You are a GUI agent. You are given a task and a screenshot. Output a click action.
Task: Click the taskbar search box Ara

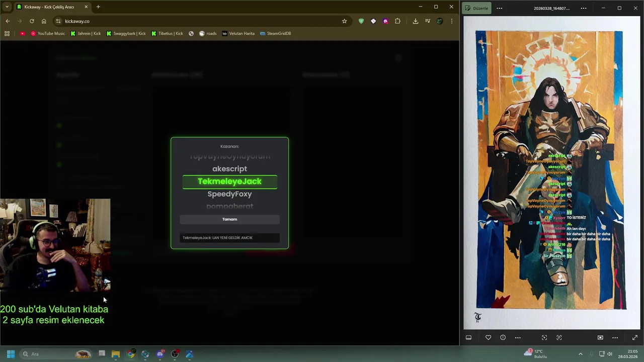[55, 354]
